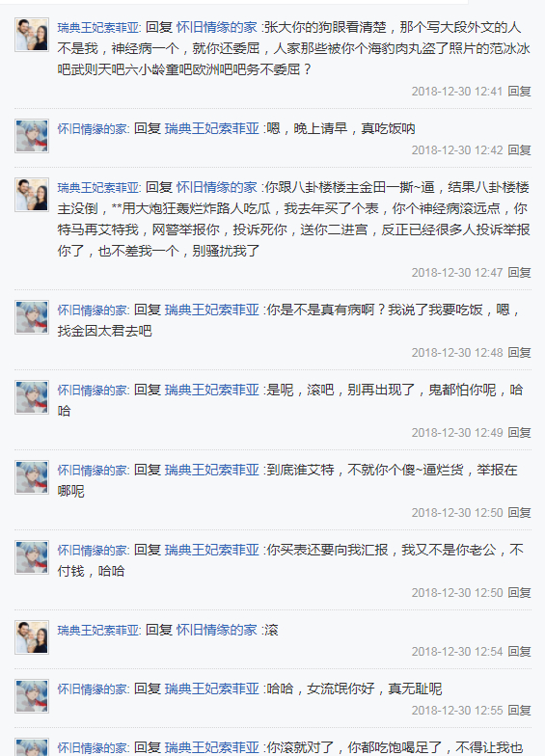Click avatar beside the '举报在哪呢' comment
This screenshot has width=545, height=756.
[32, 477]
